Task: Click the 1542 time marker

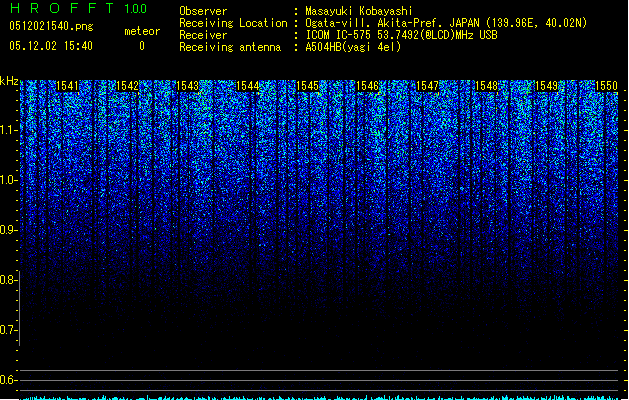Action: click(x=127, y=86)
